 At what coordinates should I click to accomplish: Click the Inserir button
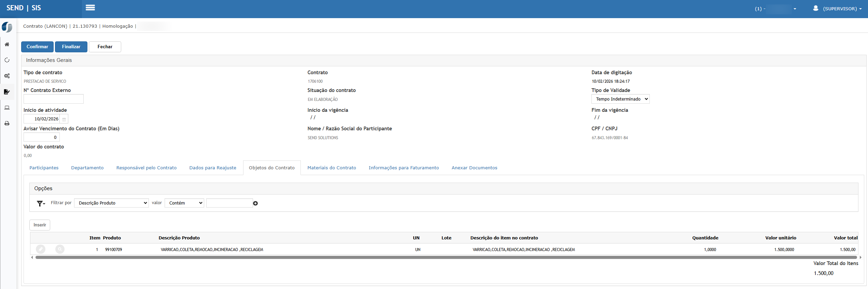[x=40, y=225]
